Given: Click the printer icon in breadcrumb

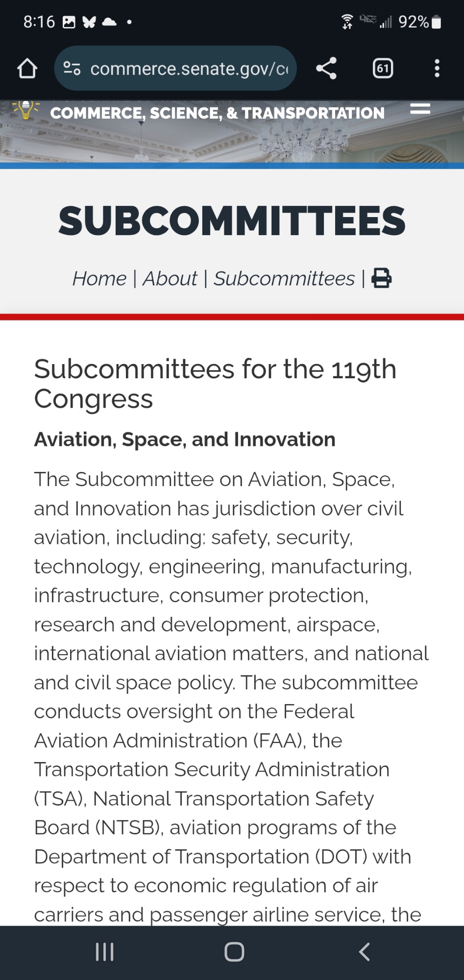Looking at the screenshot, I should (381, 278).
